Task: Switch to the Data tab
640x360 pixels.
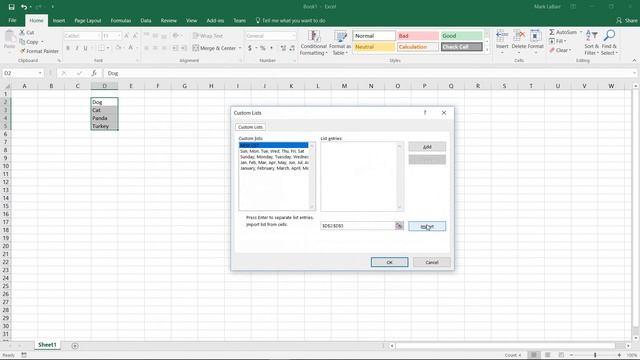Action: tap(146, 20)
